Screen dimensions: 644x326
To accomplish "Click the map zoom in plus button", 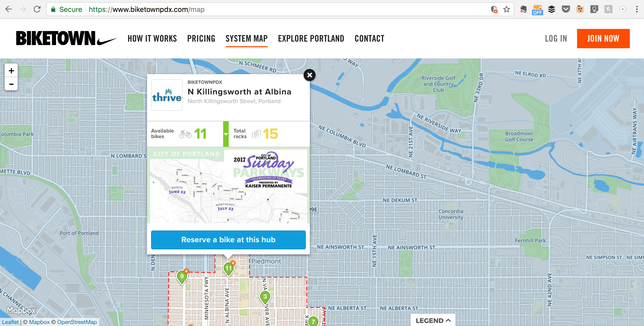I will tap(11, 71).
